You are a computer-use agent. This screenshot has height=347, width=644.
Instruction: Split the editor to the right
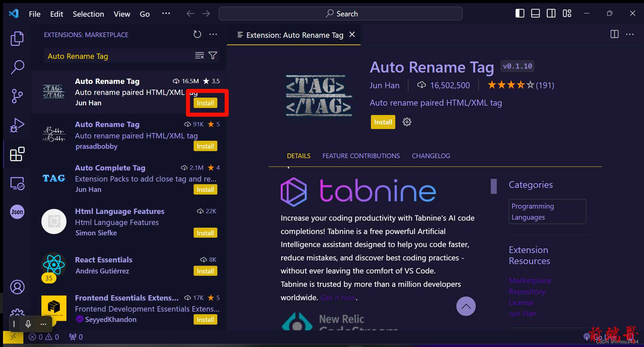pos(614,34)
